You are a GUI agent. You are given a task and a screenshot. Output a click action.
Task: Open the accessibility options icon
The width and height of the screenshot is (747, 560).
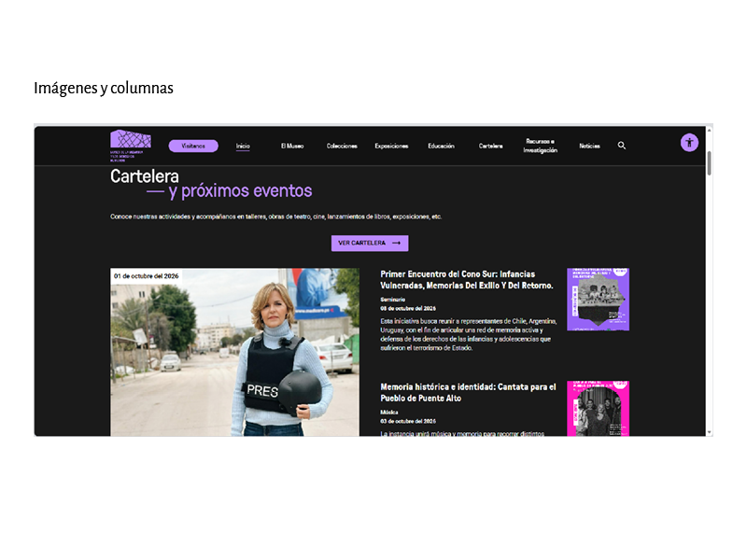(x=689, y=143)
